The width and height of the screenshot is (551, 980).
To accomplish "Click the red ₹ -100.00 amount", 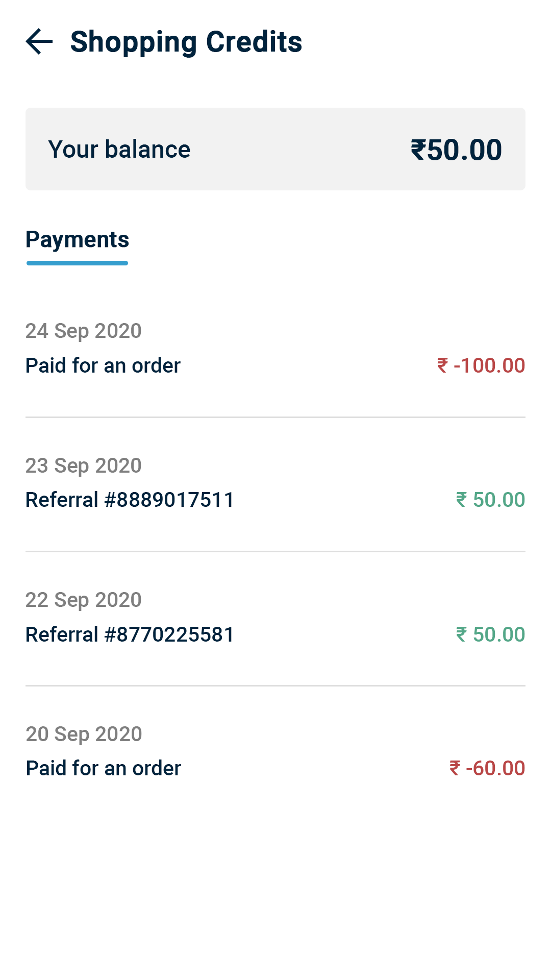I will coord(481,365).
